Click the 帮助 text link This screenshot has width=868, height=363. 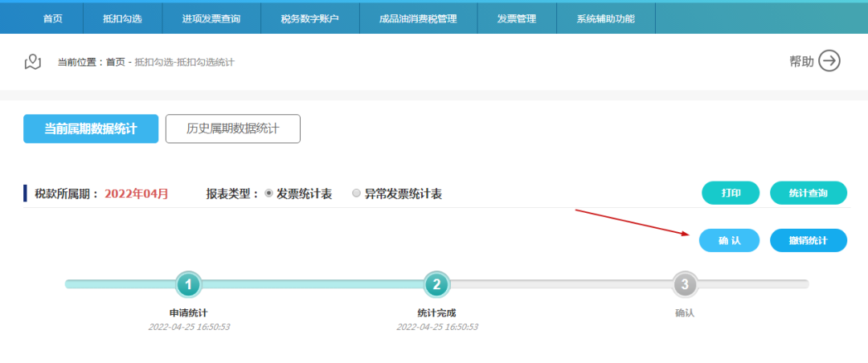click(801, 61)
